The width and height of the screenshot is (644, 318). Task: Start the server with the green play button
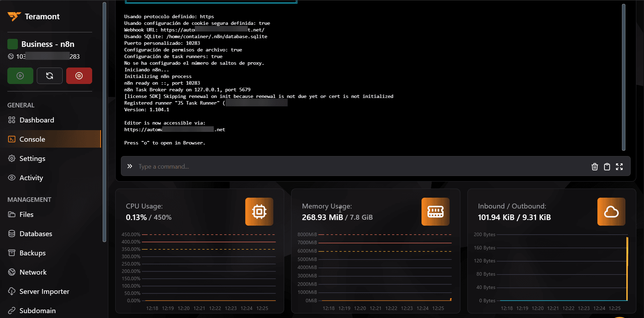[20, 76]
